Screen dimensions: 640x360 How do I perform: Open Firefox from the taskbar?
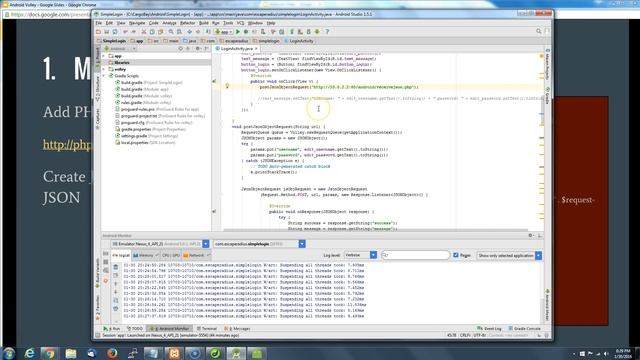pos(112,353)
